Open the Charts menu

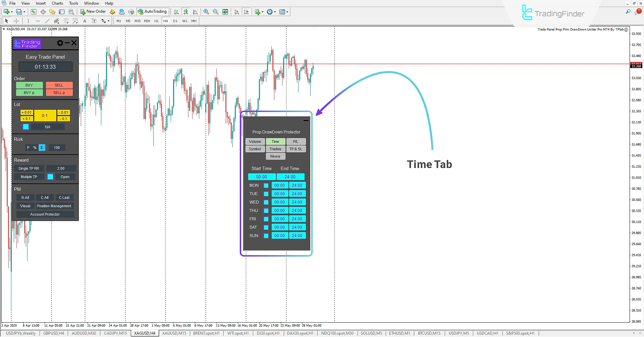tap(57, 3)
